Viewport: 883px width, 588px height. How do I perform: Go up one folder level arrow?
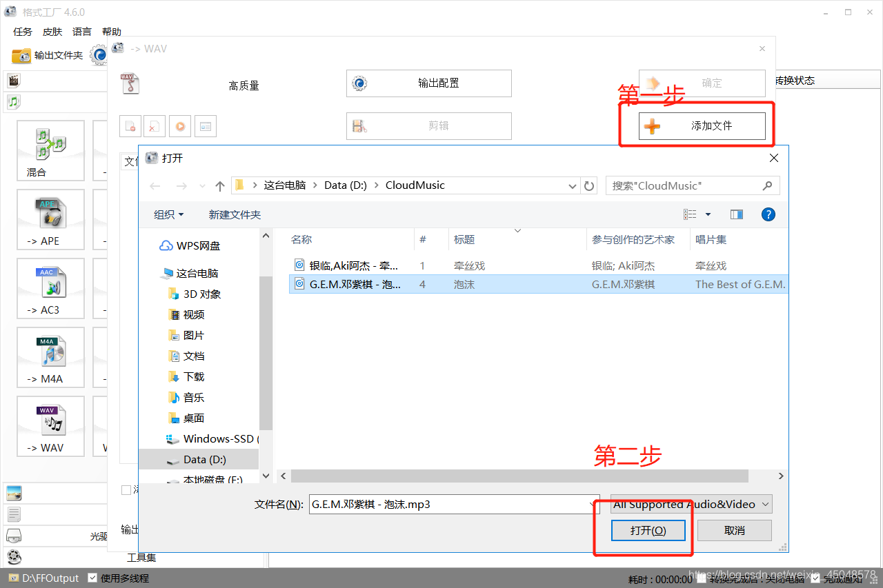220,185
